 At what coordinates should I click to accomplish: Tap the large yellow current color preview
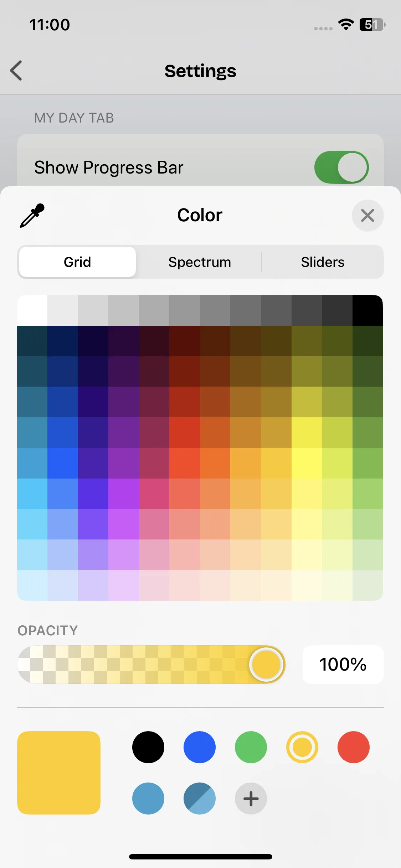coord(59,773)
